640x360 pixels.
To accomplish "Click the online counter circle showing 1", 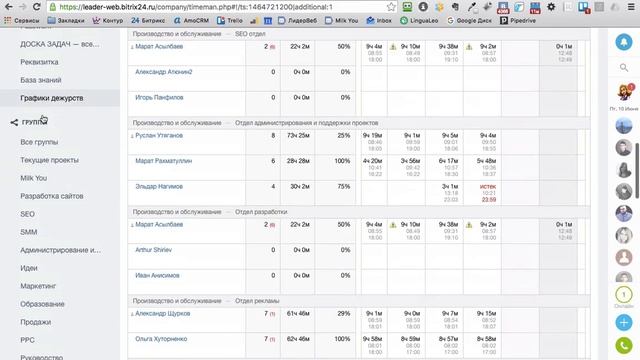I will coord(624,294).
